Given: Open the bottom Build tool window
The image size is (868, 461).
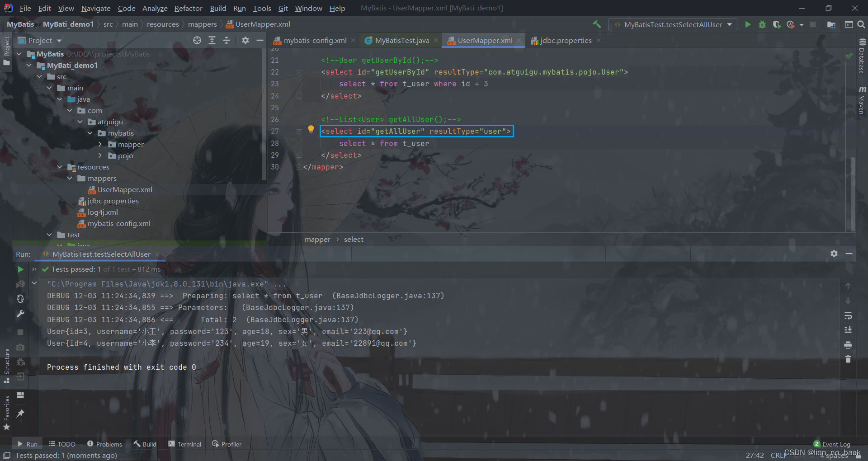Looking at the screenshot, I should [x=145, y=444].
